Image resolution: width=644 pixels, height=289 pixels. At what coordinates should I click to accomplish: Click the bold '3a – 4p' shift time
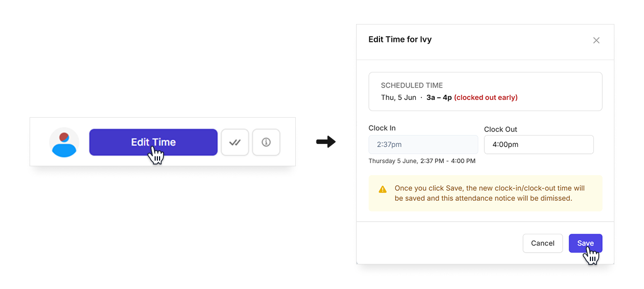point(439,98)
